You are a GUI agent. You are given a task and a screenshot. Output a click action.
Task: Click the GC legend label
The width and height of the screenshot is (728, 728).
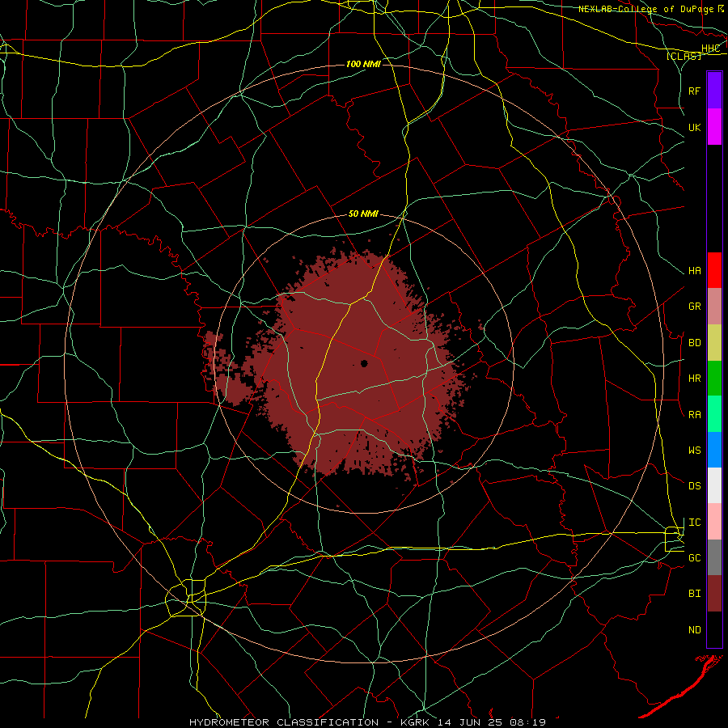(x=695, y=558)
